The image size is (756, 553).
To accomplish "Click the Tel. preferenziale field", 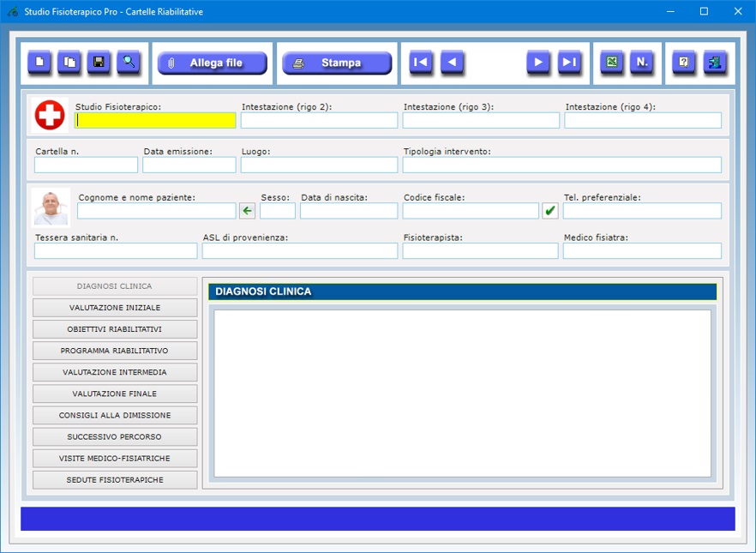I will coord(643,211).
